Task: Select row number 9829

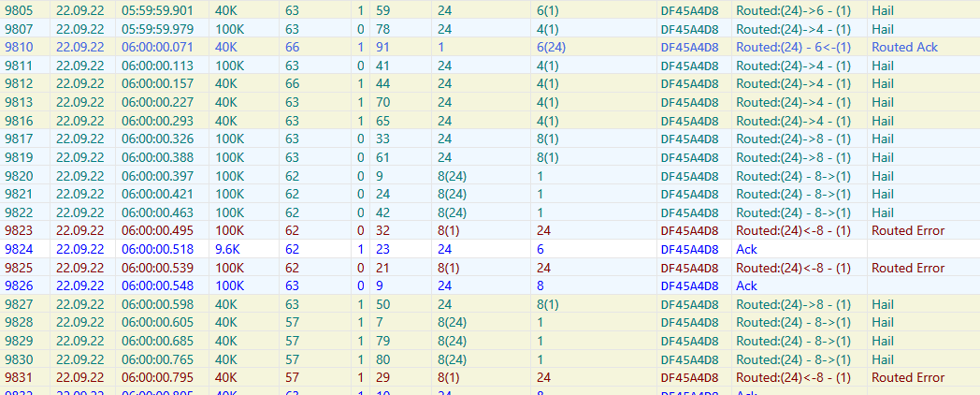Action: 17,341
